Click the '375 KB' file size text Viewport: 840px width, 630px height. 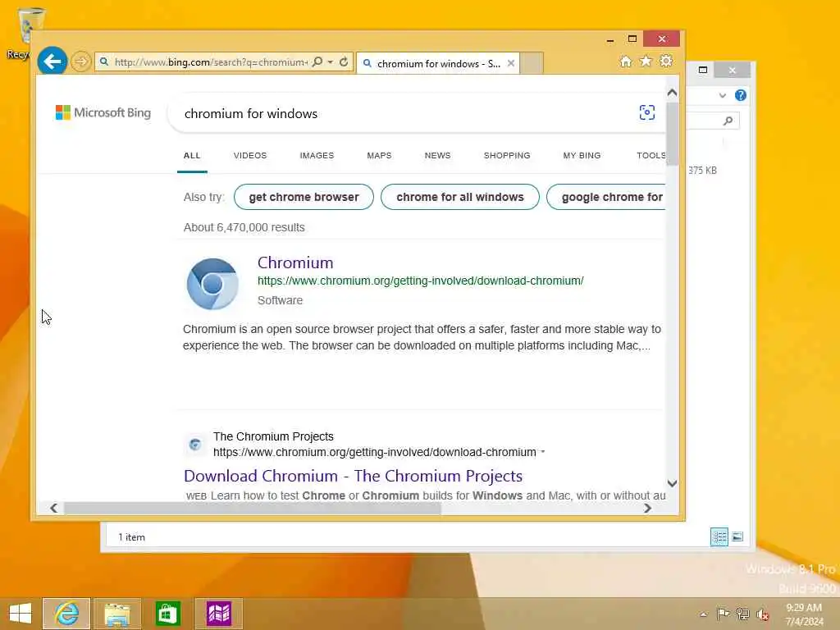702,171
